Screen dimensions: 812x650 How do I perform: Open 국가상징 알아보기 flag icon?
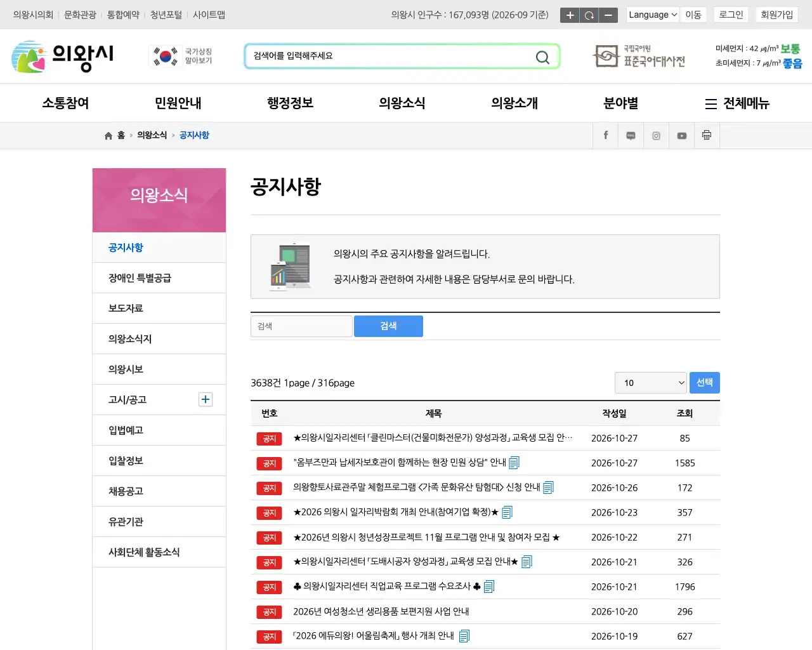[182, 56]
